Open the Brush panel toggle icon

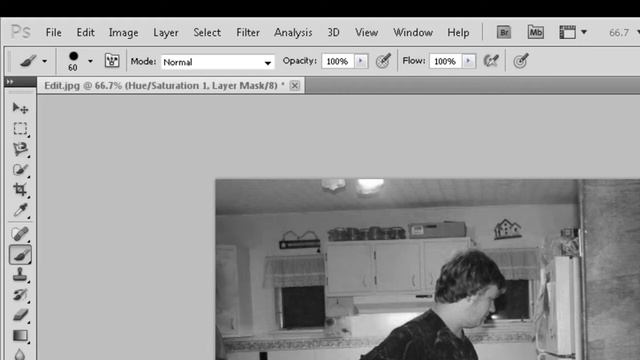click(112, 61)
